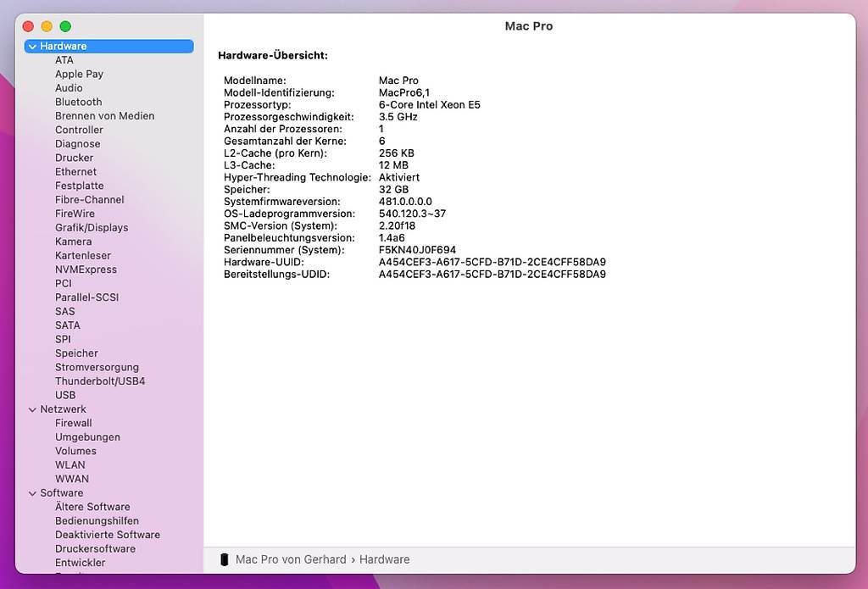Open Ältere Software entry

(92, 507)
